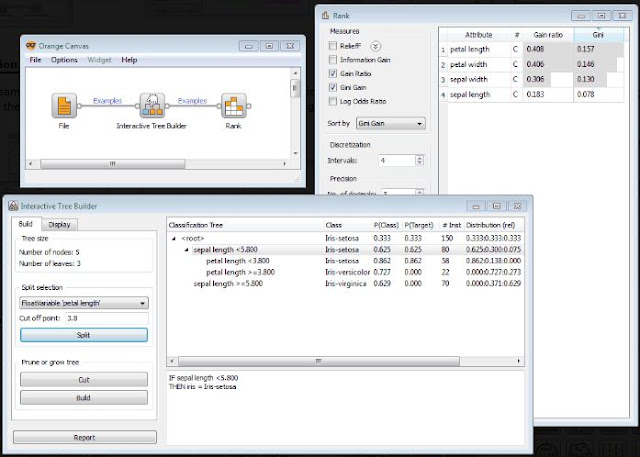Click the Cut button to prune tree
Viewport: 640px width, 457px height.
(x=84, y=380)
